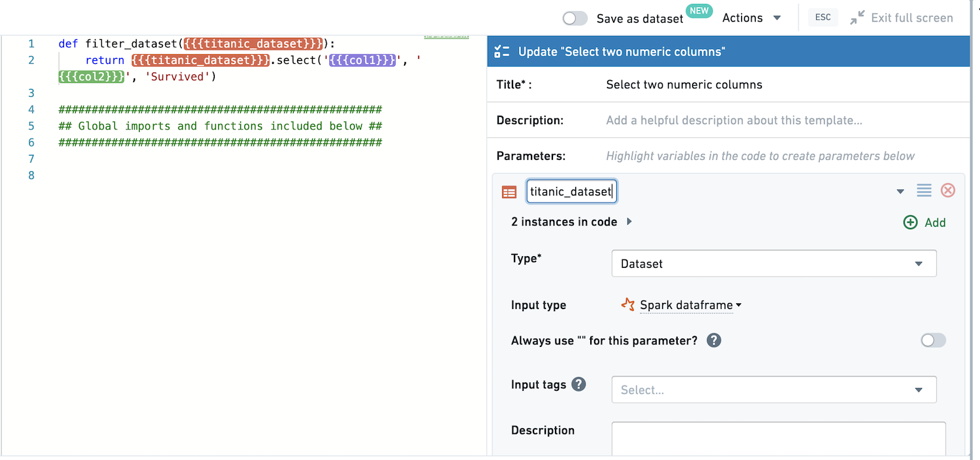This screenshot has width=980, height=460.
Task: Click the 'Update "Select two numeric columns"' header text
Action: click(x=622, y=52)
